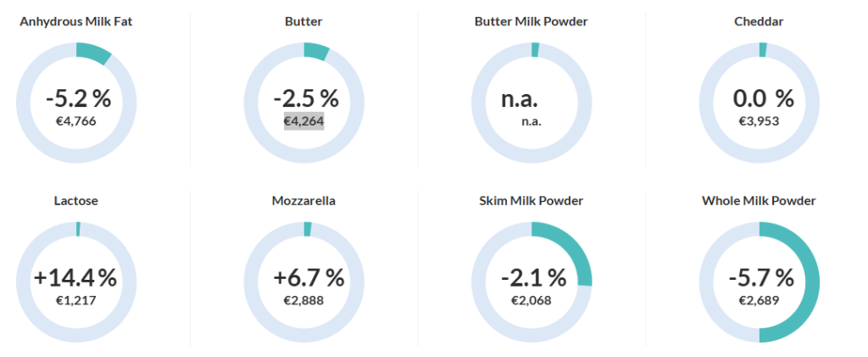Click the Cheddar heading
The width and height of the screenshot is (868, 357).
coord(759,21)
